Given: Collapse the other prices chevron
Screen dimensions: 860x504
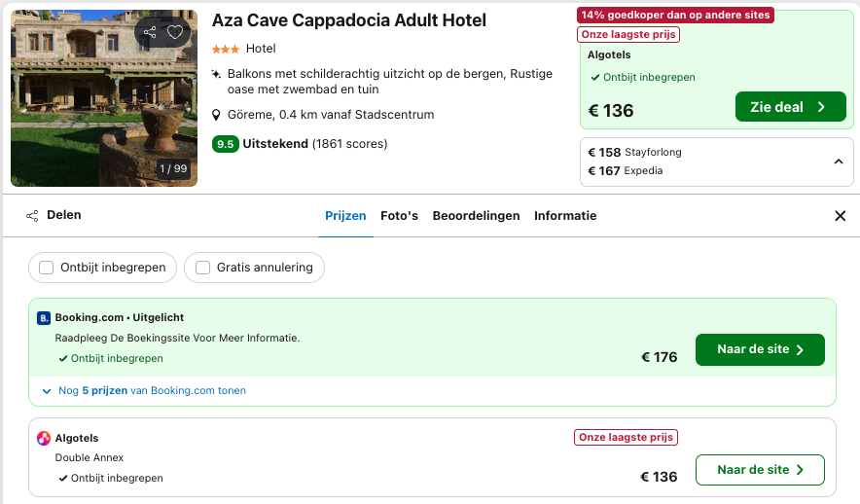Looking at the screenshot, I should tap(839, 162).
